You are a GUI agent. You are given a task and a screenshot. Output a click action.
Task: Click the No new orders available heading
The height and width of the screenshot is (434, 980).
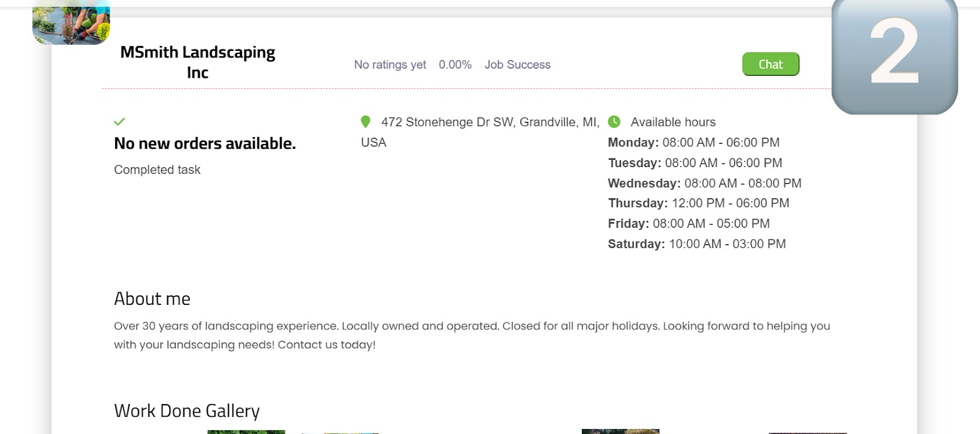click(x=205, y=143)
